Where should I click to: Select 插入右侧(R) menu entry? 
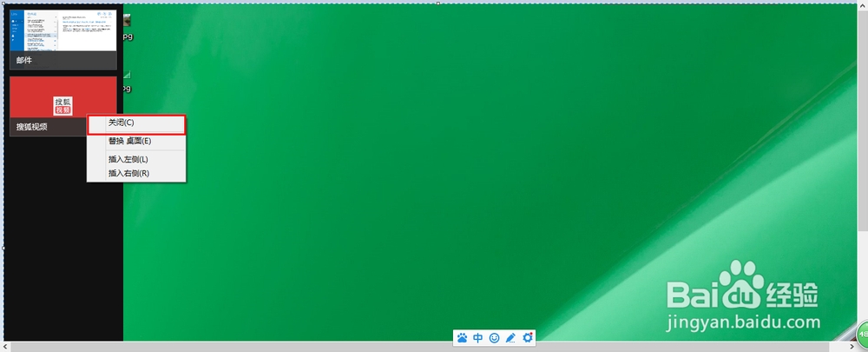coord(136,173)
